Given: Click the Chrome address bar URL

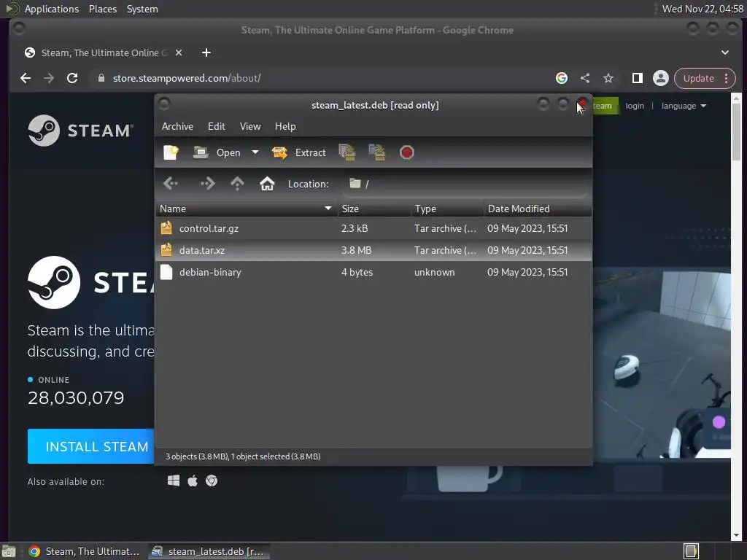Looking at the screenshot, I should coord(187,78).
